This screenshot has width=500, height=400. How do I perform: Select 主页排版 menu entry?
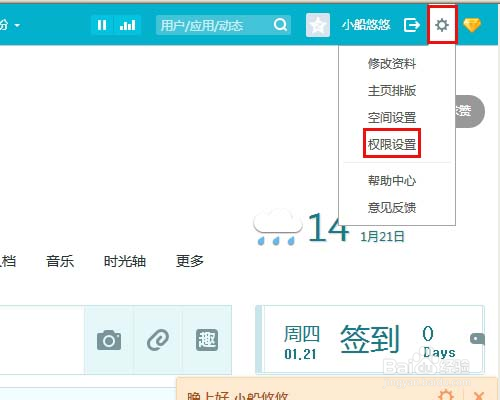(x=392, y=90)
